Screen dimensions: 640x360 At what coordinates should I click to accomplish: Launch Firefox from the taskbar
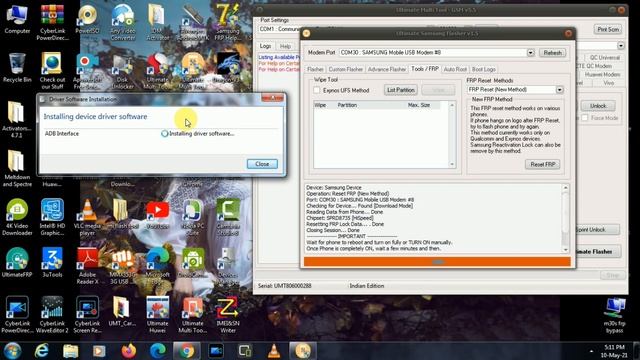[x=129, y=351]
